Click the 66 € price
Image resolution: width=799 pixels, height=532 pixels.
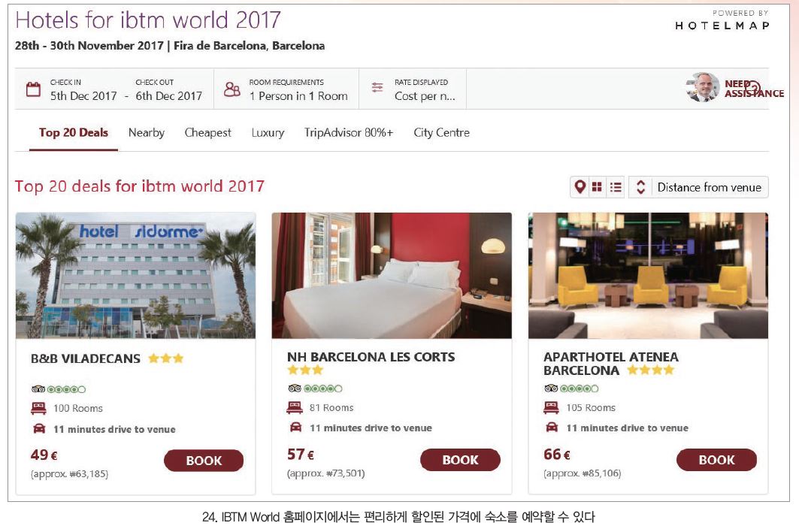[x=557, y=454]
